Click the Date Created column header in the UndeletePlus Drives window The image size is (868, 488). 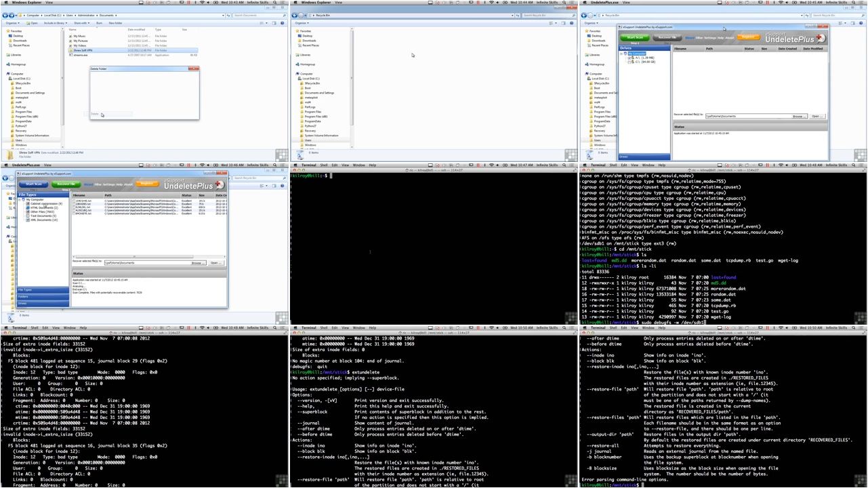tap(788, 49)
